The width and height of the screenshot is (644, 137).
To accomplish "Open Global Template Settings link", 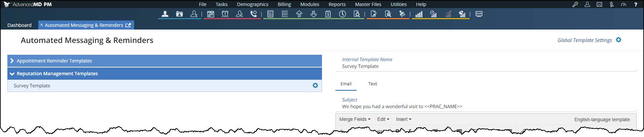I will tap(585, 40).
